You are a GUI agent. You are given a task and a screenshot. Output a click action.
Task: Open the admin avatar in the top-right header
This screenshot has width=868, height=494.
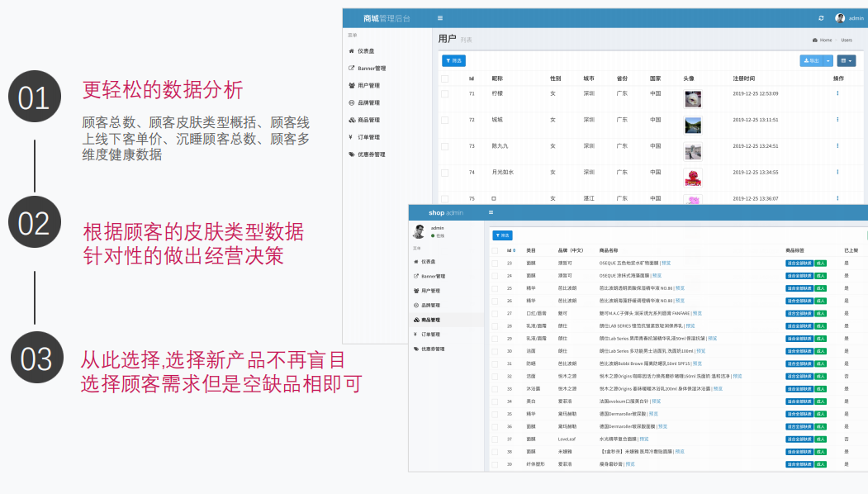840,18
